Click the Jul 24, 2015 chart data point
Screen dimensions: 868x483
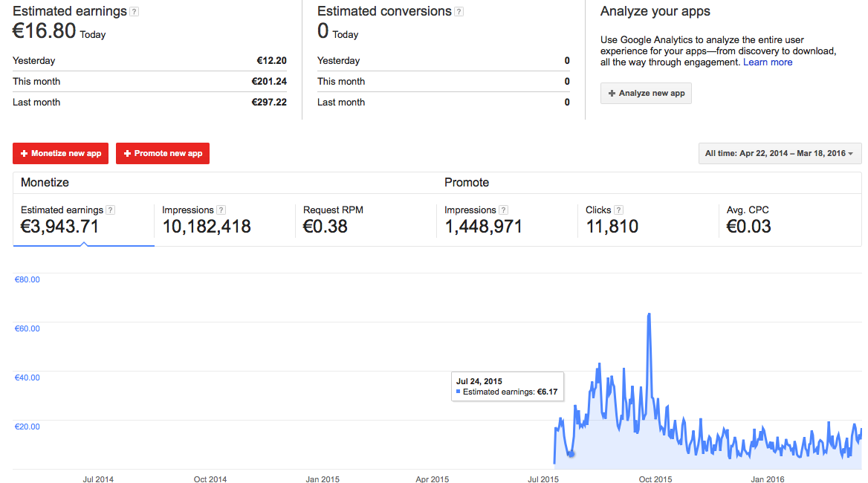pyautogui.click(x=571, y=454)
